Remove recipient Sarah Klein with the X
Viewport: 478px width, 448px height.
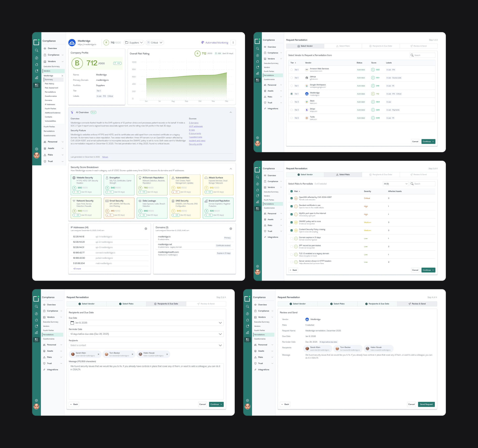98,354
